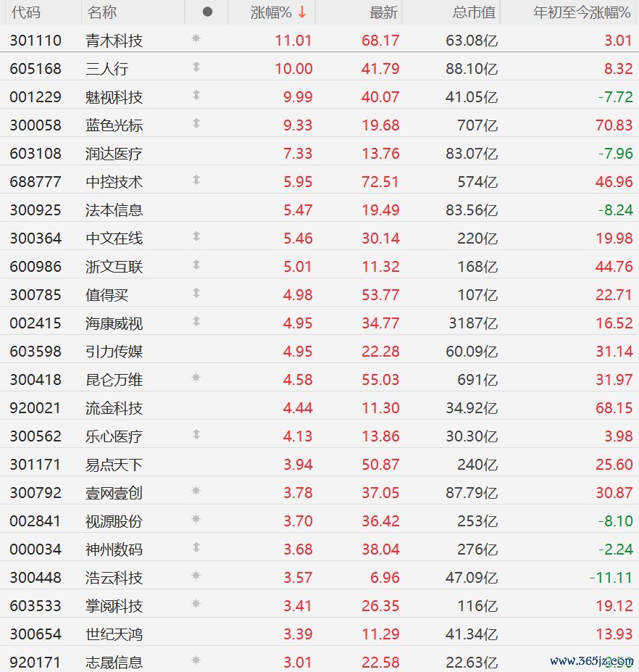Click the arrow marker in the 蓝色光标 row

(x=196, y=124)
